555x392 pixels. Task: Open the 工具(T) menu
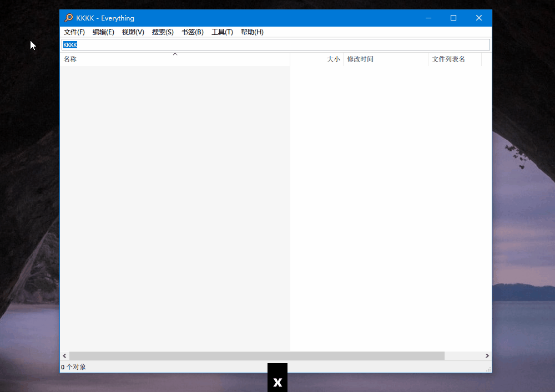click(223, 32)
